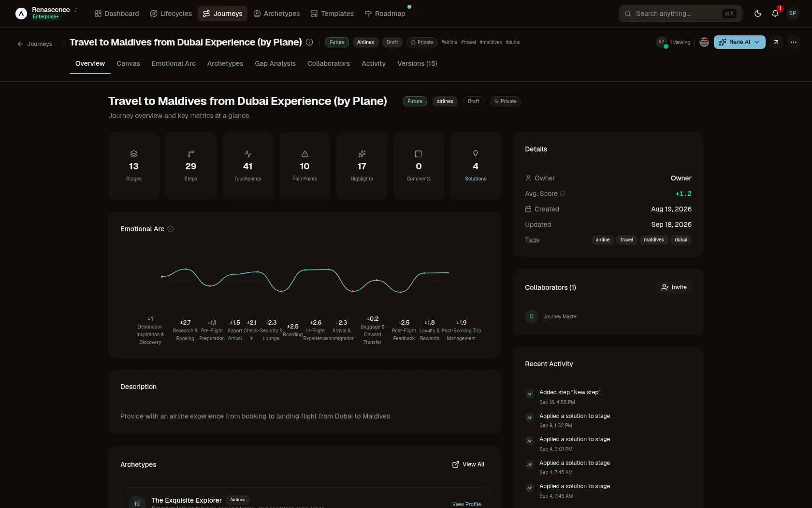Open the Dashboard menu
Image resolution: width=812 pixels, height=508 pixels.
coord(117,14)
